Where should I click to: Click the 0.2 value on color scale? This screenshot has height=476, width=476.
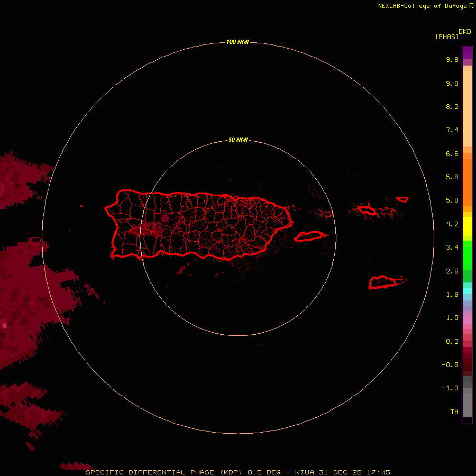[x=452, y=342]
